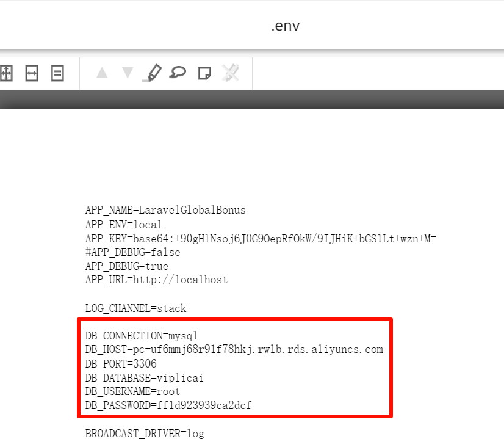Go to next annotation with down arrow
504x439 pixels.
click(128, 73)
